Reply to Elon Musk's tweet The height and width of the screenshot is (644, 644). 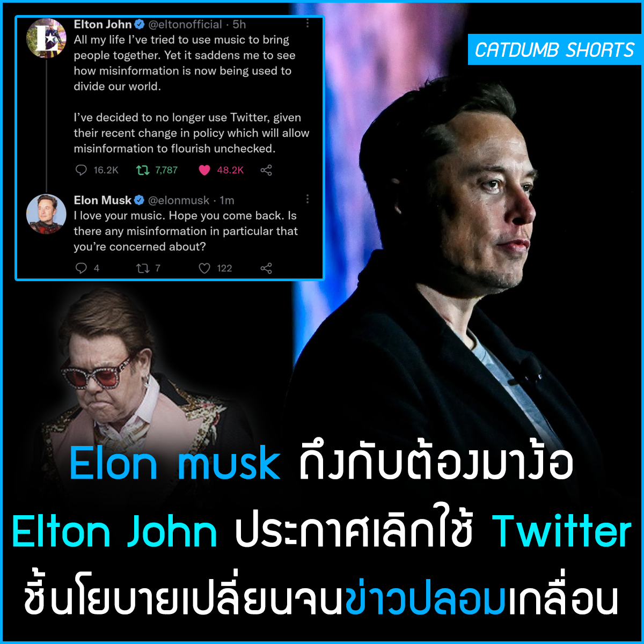81,268
